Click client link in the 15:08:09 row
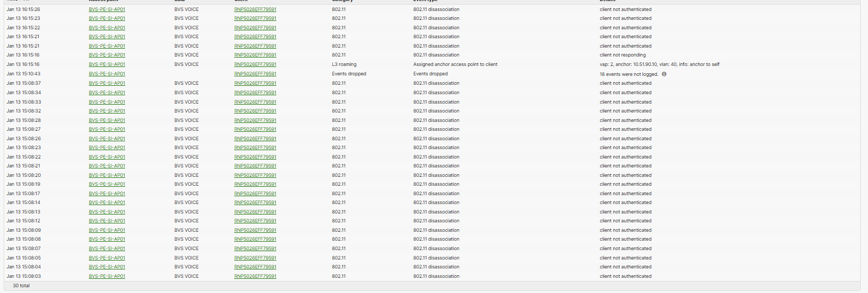The image size is (868, 293). [255, 230]
